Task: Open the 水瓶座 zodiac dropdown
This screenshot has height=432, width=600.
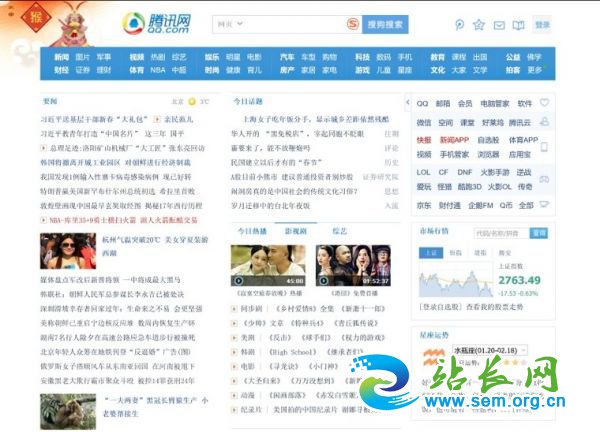Action: pyautogui.click(x=490, y=350)
